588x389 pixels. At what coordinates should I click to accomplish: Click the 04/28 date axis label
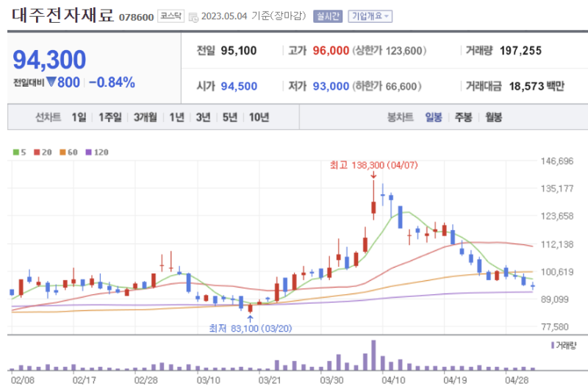[x=517, y=380]
